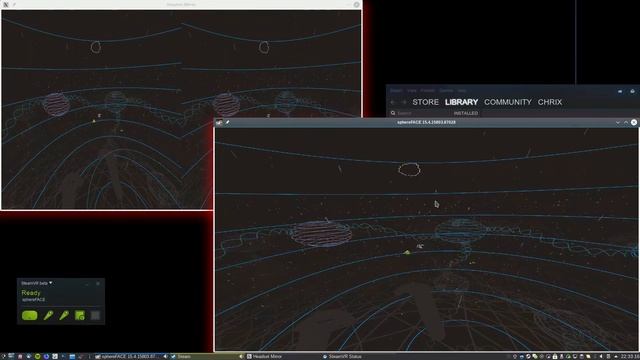Open the Friends menu in Steam
The width and height of the screenshot is (640, 360).
pos(427,91)
